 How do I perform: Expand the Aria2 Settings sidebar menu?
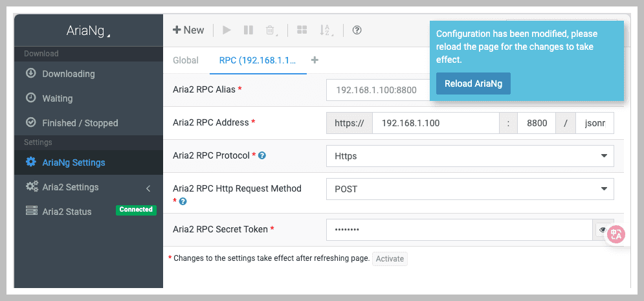pos(87,187)
